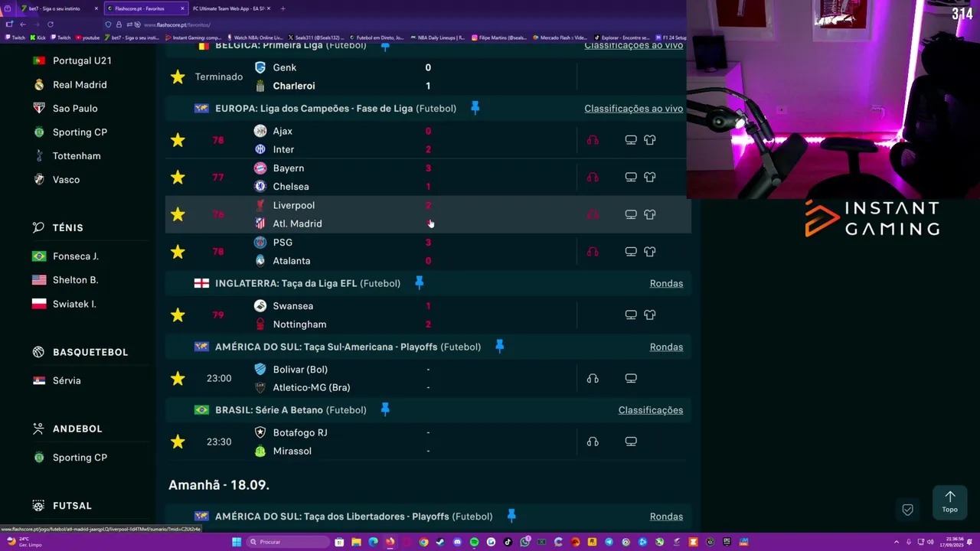Reload the page with browser refresh icon
Image resolution: width=980 pixels, height=551 pixels.
click(x=50, y=24)
